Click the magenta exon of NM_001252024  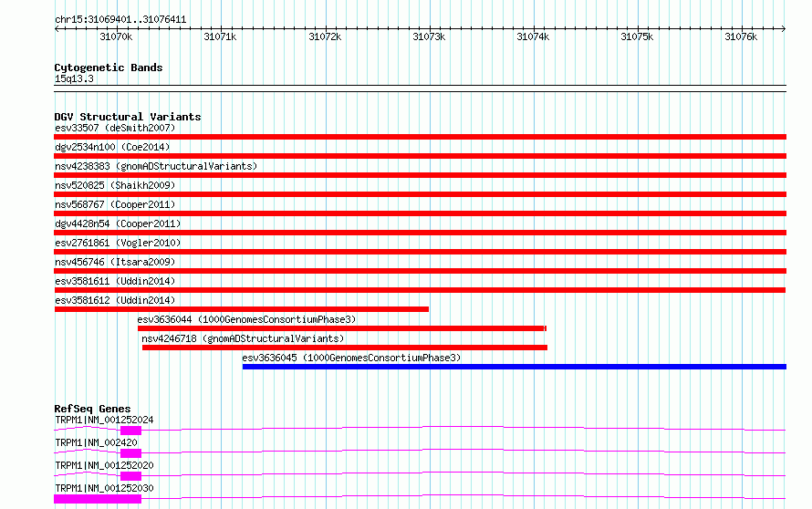click(x=130, y=431)
